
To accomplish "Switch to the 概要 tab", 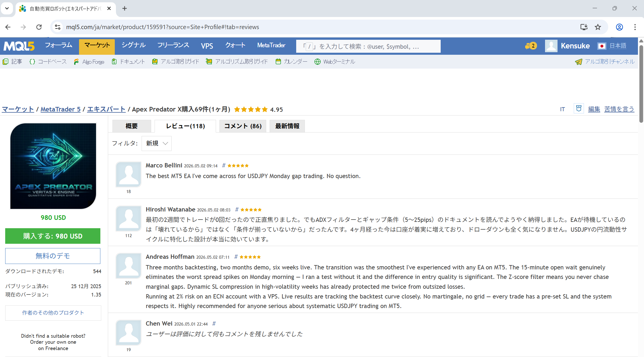I will point(132,126).
